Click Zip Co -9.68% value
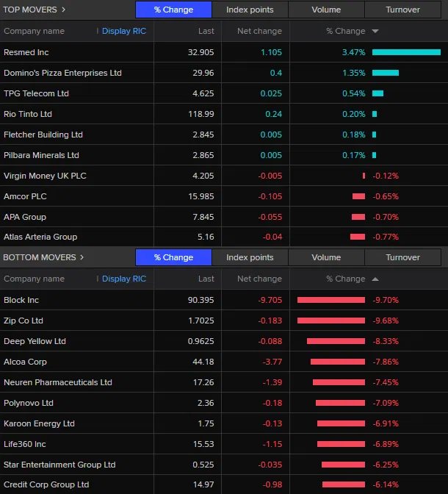Image resolution: width=448 pixels, height=494 pixels. click(386, 321)
